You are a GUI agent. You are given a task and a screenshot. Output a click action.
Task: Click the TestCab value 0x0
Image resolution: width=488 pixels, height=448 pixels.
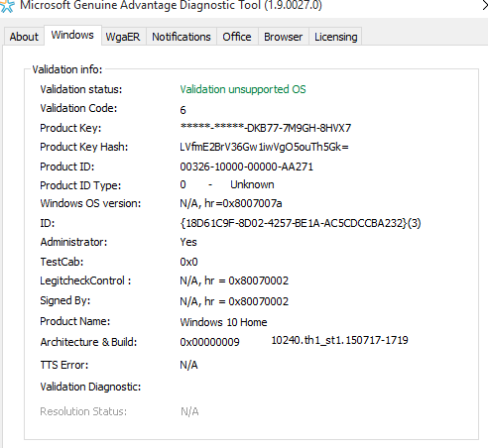188,262
